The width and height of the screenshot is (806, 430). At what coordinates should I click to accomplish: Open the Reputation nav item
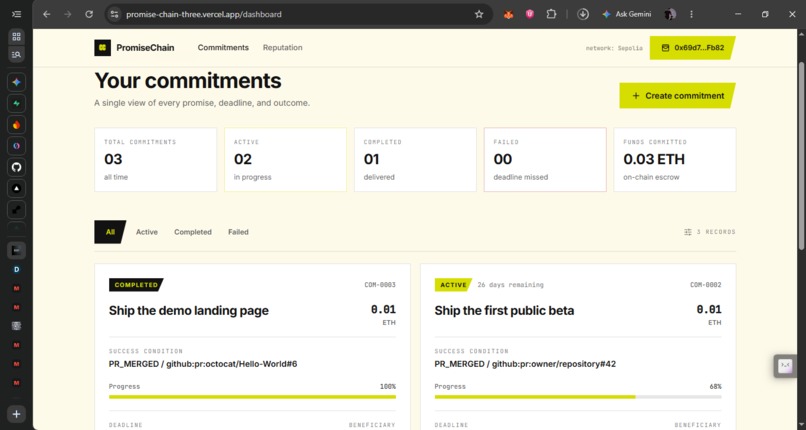coord(283,48)
